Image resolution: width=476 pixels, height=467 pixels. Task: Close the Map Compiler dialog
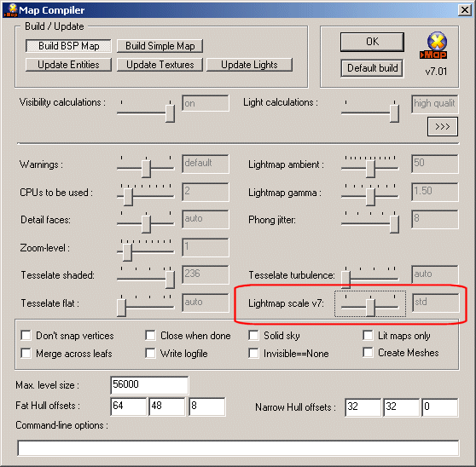[x=464, y=10]
